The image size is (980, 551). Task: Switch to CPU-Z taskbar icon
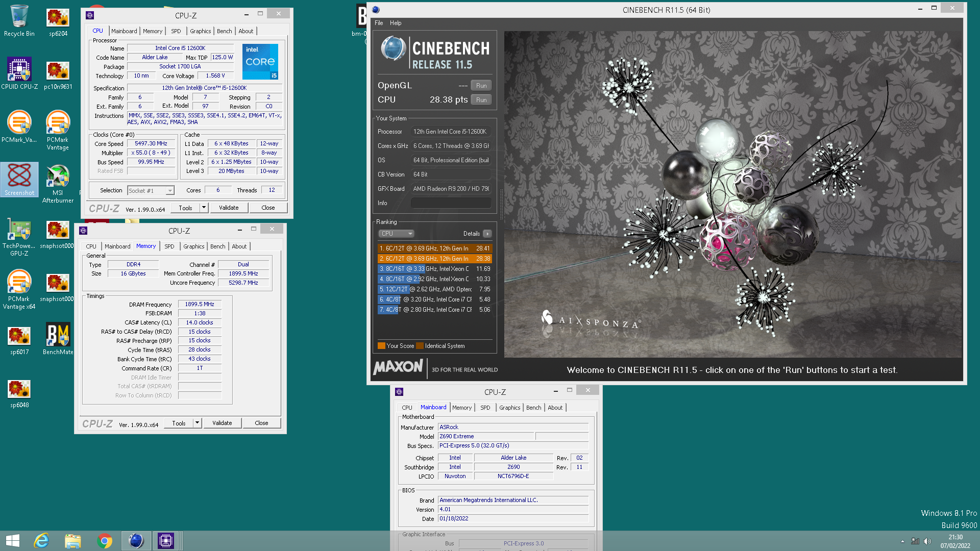(x=166, y=541)
